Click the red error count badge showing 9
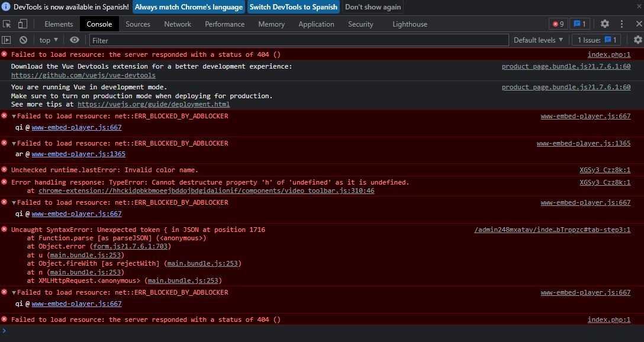 coord(558,24)
